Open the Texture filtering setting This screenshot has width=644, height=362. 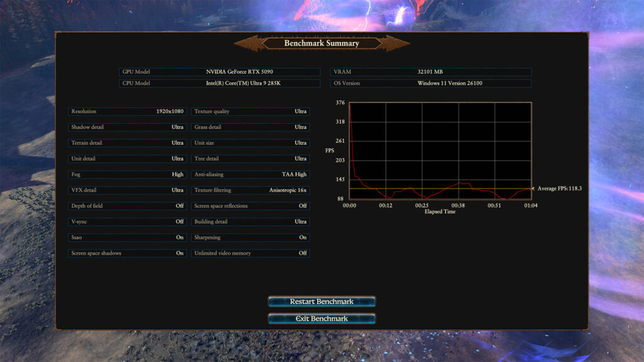coord(251,190)
